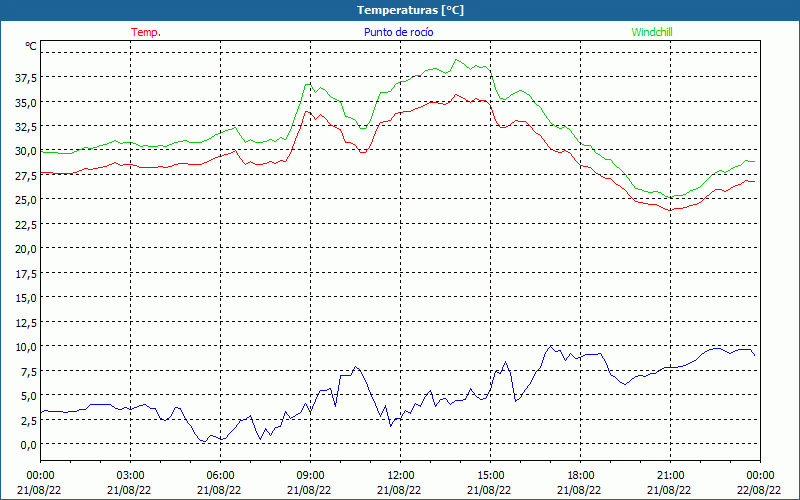
Task: Click the 25,0 y-axis value label
Action: pyautogui.click(x=25, y=199)
